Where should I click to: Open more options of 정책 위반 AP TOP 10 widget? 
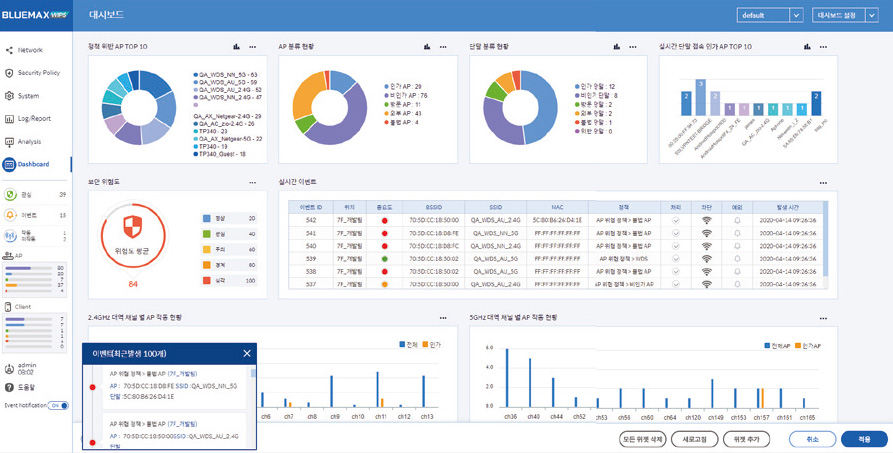[x=252, y=47]
